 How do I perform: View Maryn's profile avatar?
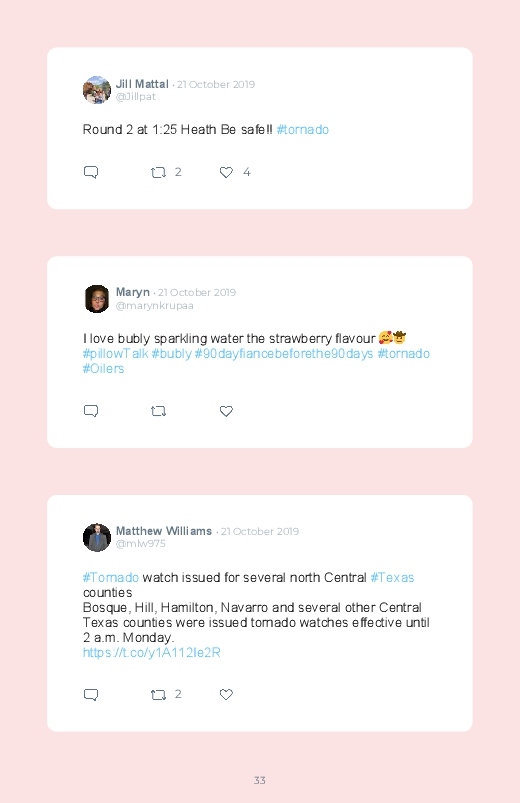97,299
